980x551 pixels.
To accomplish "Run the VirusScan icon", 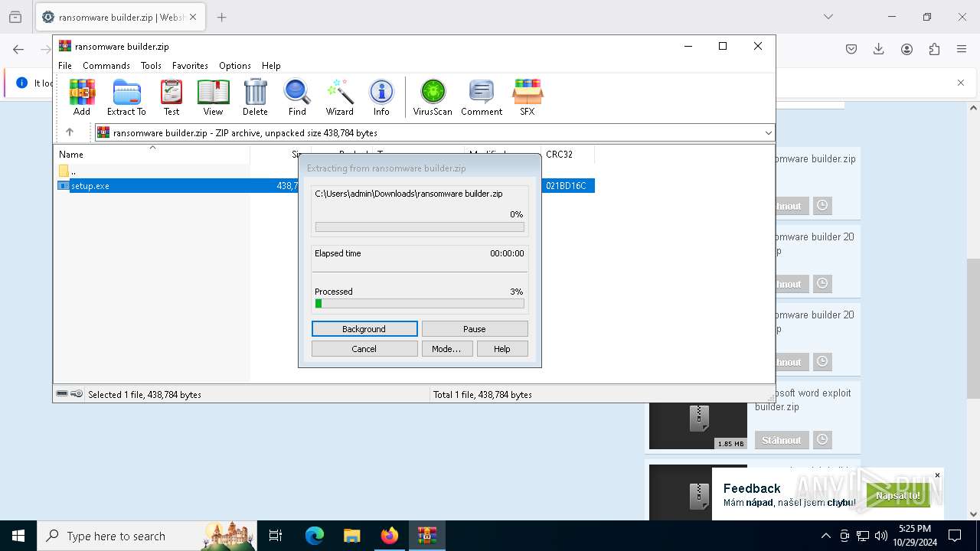I will 433,97.
